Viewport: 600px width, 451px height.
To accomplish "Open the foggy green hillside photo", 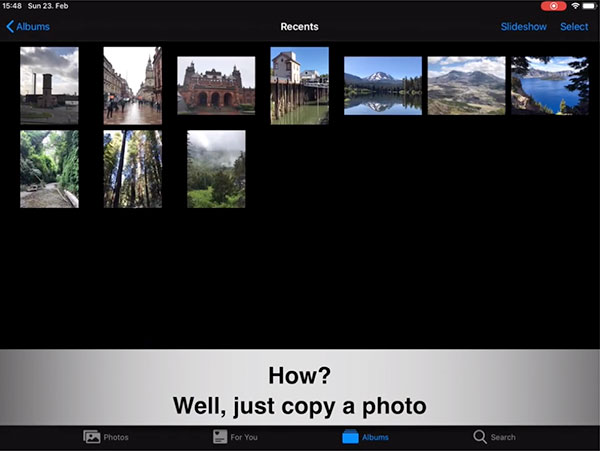I will point(216,169).
